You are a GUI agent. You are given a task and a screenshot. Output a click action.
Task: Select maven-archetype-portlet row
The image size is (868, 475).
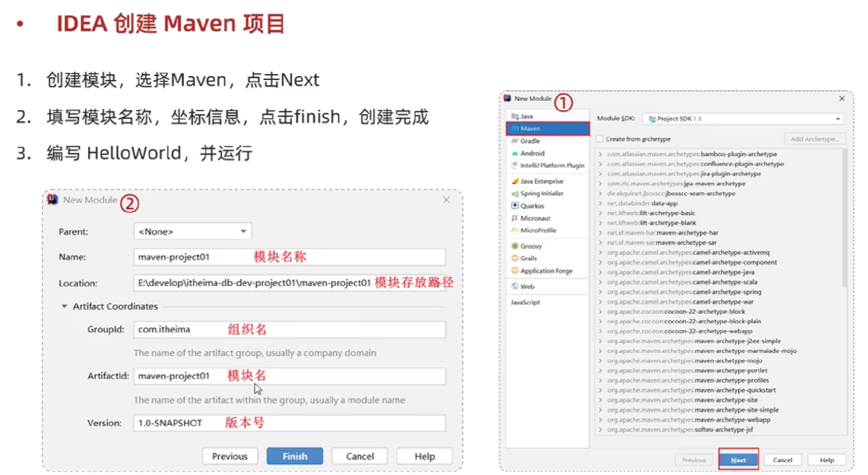coord(718,370)
